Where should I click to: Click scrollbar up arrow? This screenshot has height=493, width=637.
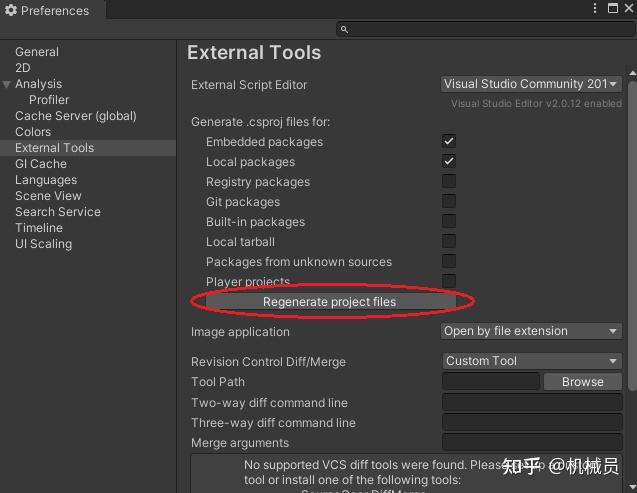(633, 74)
